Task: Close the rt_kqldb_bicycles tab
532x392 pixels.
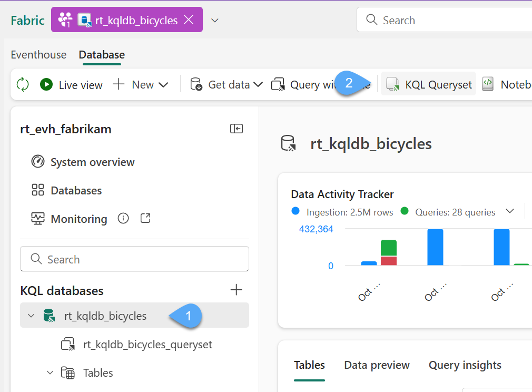Action: click(x=189, y=20)
